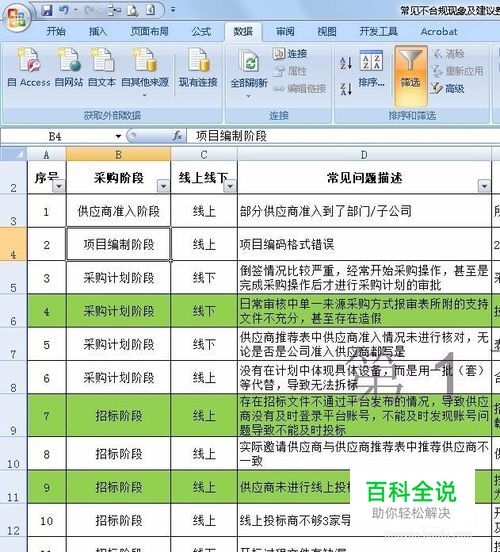
Task: Open 高级 advanced filter
Action: (x=448, y=89)
